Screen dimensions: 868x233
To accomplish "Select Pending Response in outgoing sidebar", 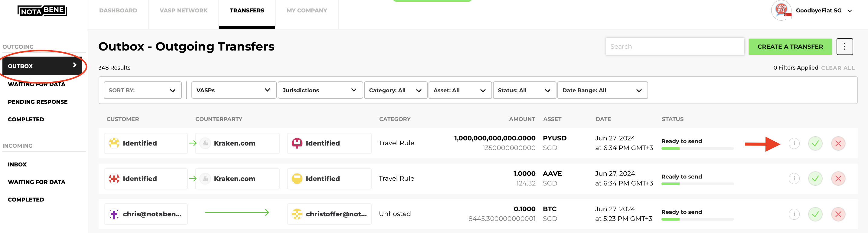I will [38, 102].
